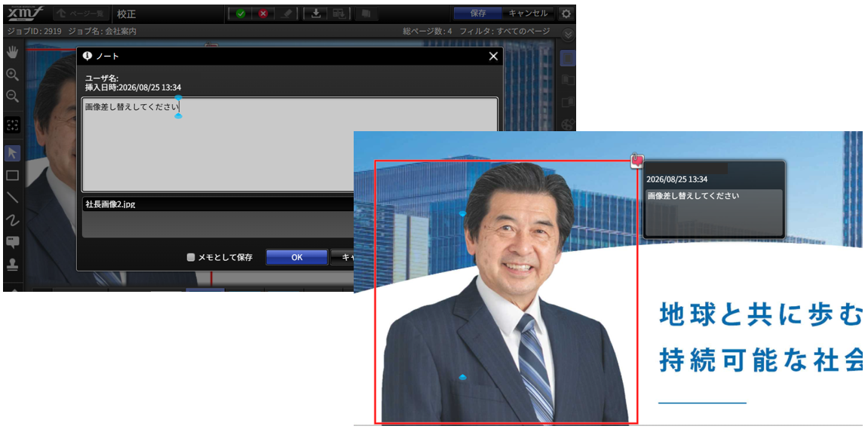Click the フィルタ: すべてのページ text
The width and height of the screenshot is (868, 429).
tap(505, 32)
